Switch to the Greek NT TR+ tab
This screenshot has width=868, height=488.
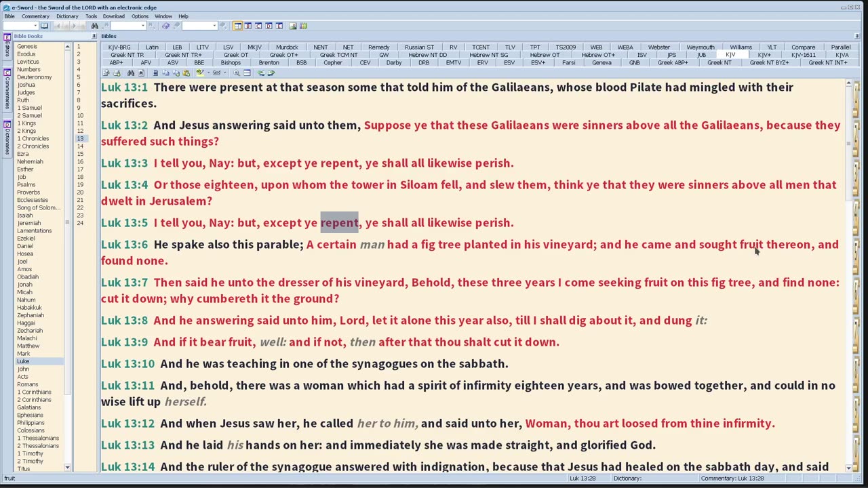[x=183, y=55]
